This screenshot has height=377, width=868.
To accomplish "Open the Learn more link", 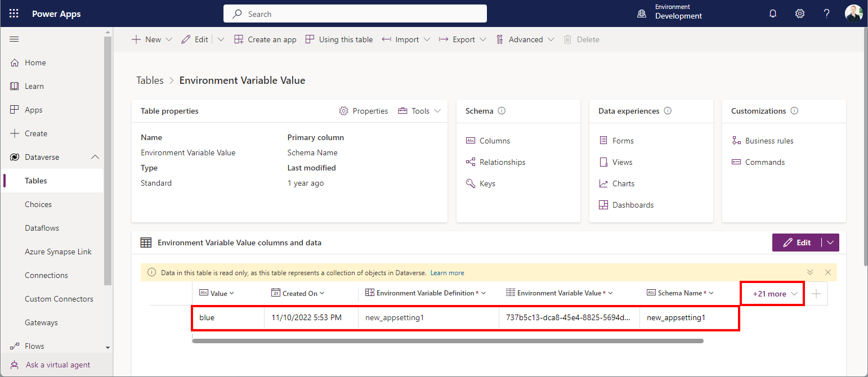I will [447, 273].
